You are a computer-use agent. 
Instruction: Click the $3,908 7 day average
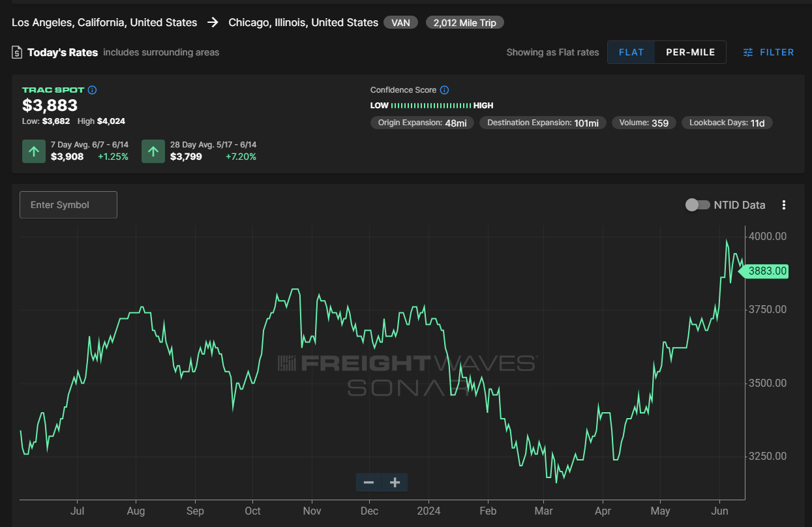tap(67, 157)
